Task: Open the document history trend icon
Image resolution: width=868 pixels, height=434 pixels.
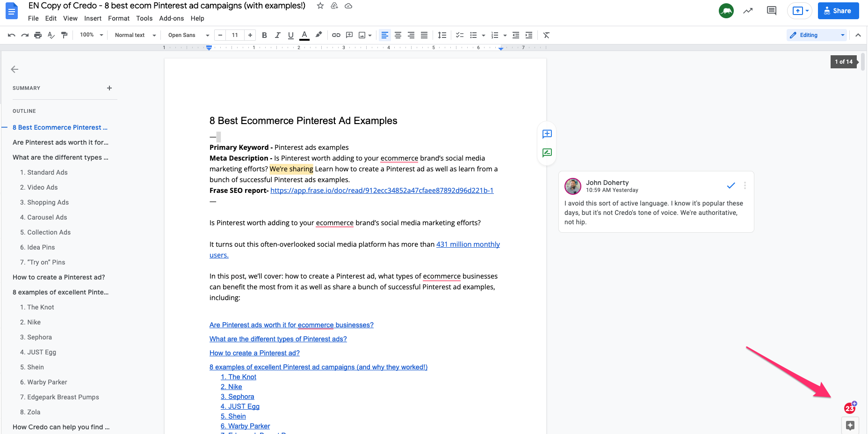Action: (x=748, y=10)
